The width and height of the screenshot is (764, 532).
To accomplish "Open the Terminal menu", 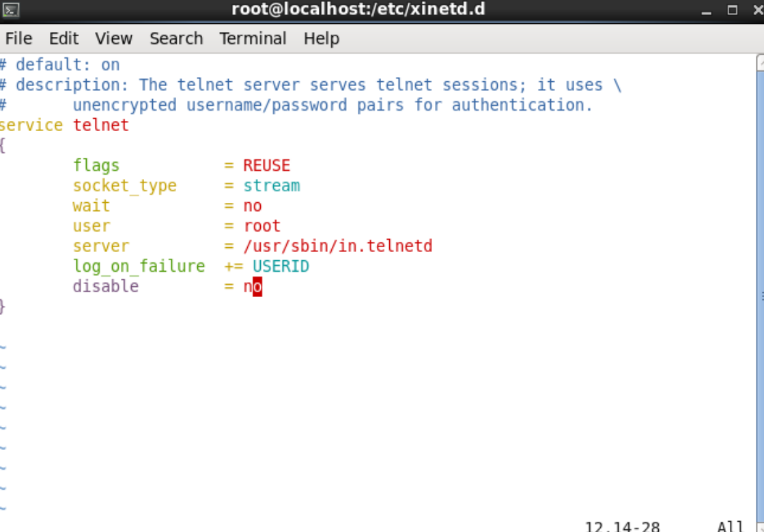I will point(253,38).
